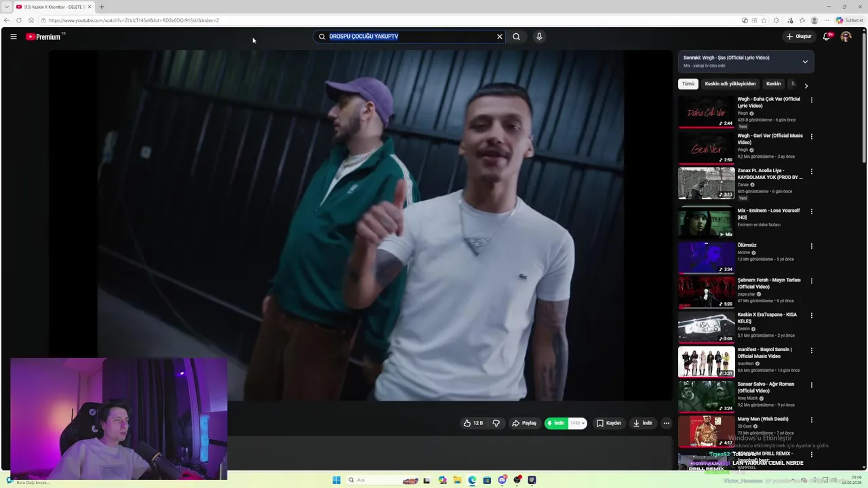Click the grey İndir download button
868x488 pixels.
click(x=643, y=423)
